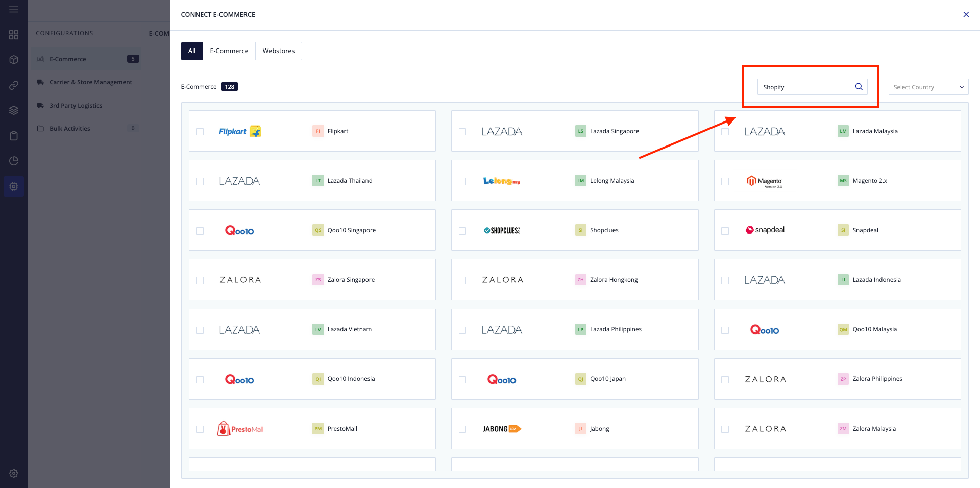Tick the Lazada Thailand checkbox
Screen dimensions: 980x488
tap(200, 181)
